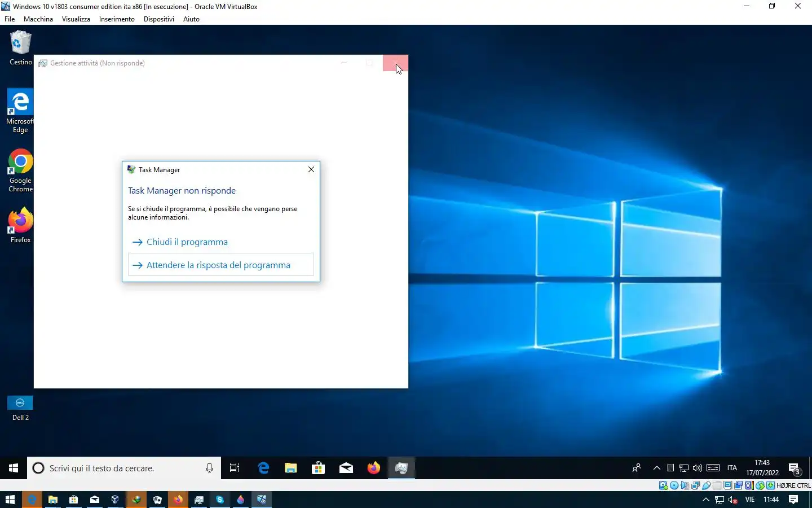Screen dimensions: 812x508
Task: Click VirtualBox shared folders status icon
Action: pyautogui.click(x=717, y=485)
